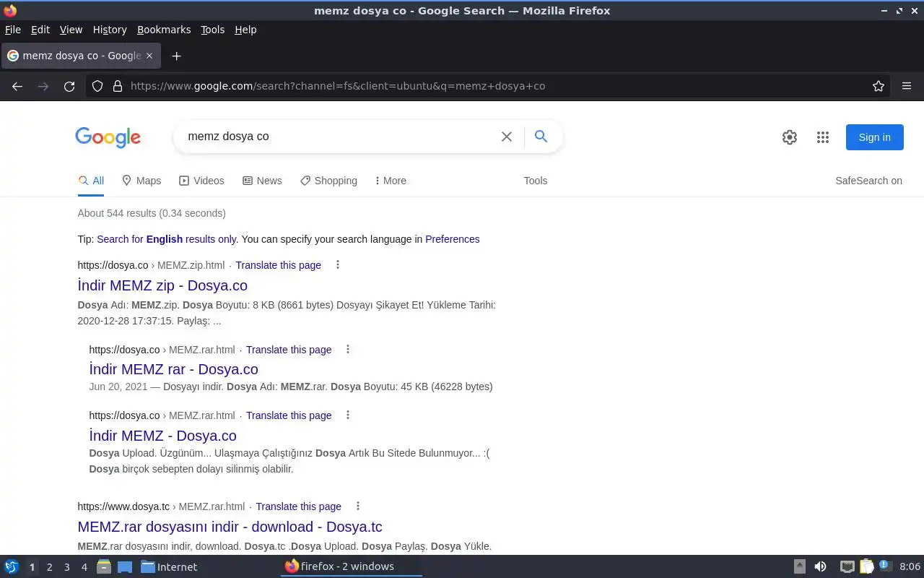This screenshot has width=924, height=578.
Task: Click the Sign in button
Action: click(875, 137)
